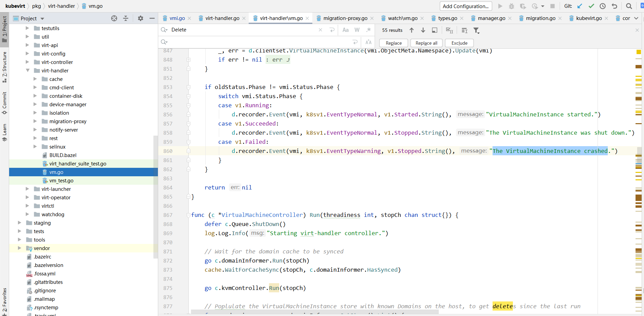Click Git Rollback arrow icon

(x=615, y=6)
